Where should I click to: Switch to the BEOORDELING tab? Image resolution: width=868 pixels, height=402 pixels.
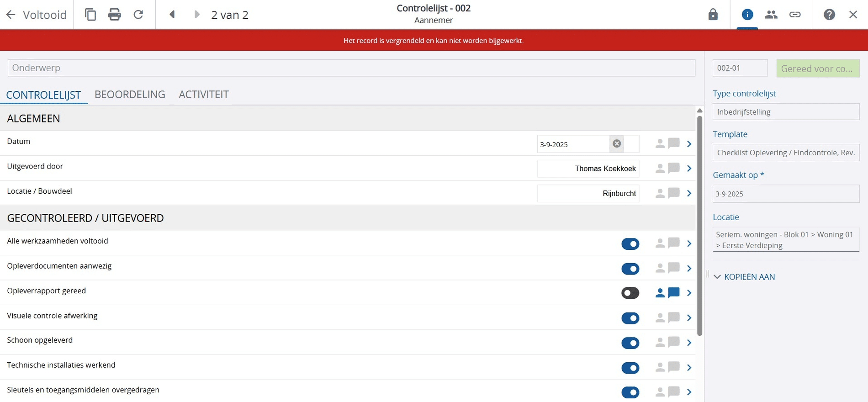pyautogui.click(x=130, y=95)
